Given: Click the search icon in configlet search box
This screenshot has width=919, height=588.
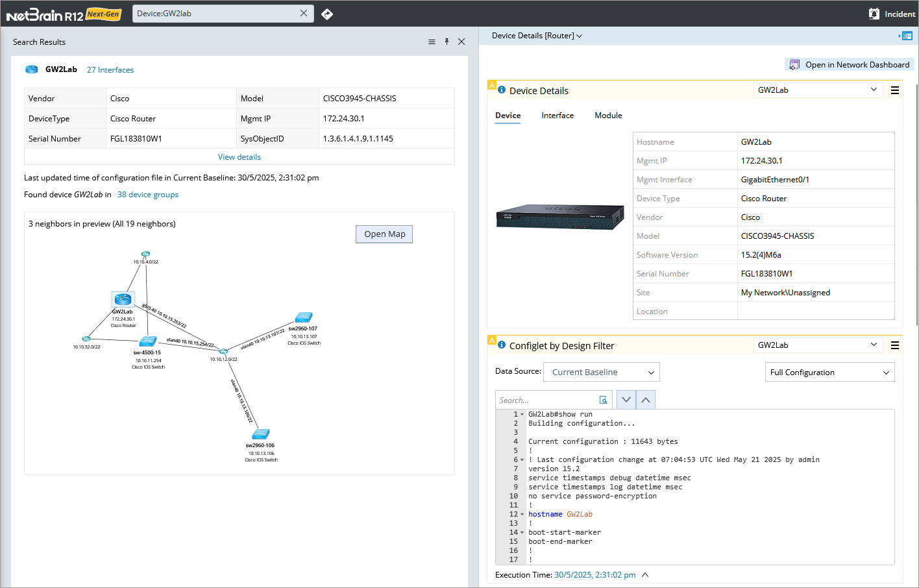Looking at the screenshot, I should click(603, 400).
